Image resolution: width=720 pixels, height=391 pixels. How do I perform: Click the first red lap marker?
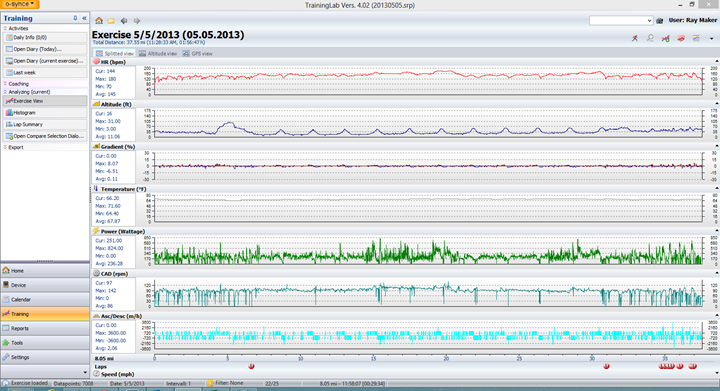(251, 366)
